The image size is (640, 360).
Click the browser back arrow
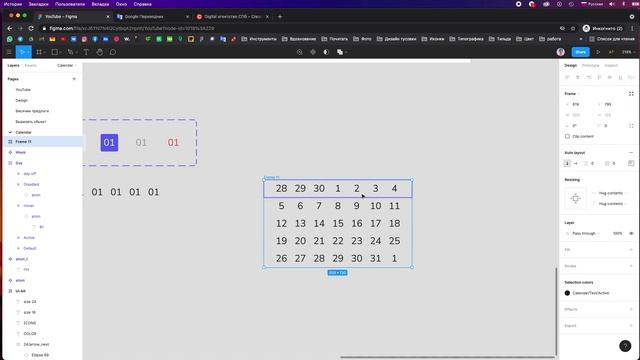coord(10,29)
